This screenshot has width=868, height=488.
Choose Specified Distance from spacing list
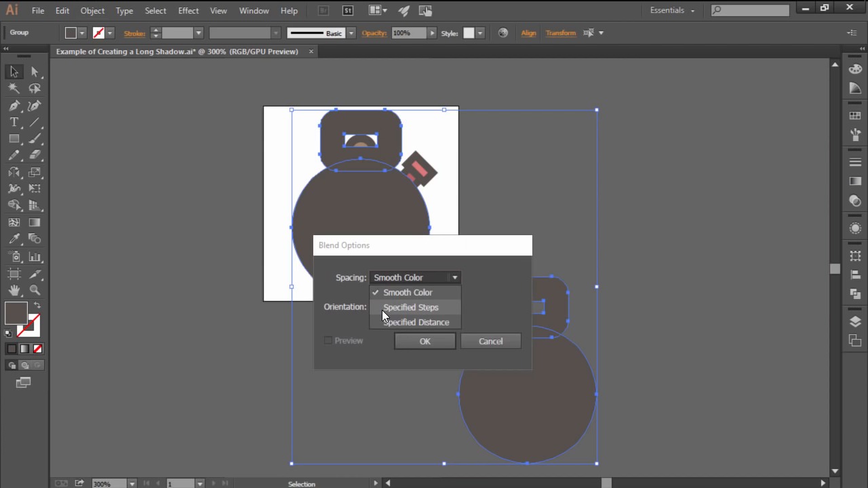(416, 322)
